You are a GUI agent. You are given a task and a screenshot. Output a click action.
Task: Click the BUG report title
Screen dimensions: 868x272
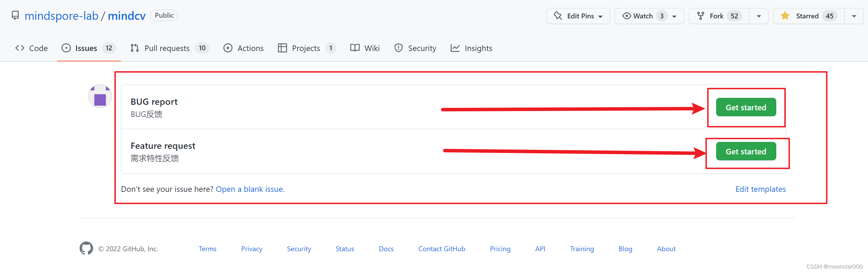pos(154,102)
